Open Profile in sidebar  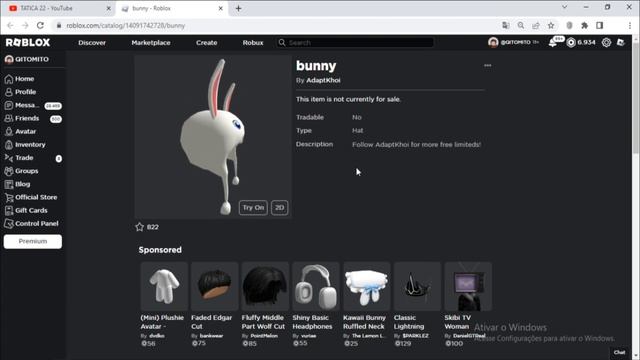tap(25, 92)
